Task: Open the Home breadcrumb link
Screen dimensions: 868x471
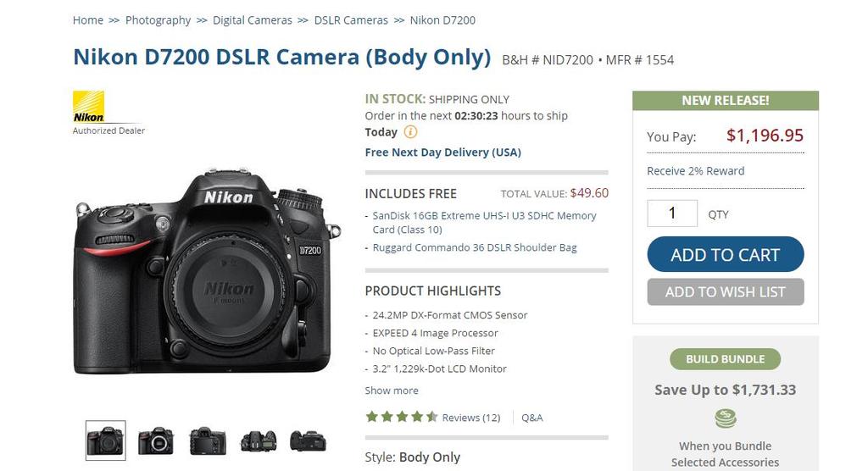Action: click(x=88, y=19)
